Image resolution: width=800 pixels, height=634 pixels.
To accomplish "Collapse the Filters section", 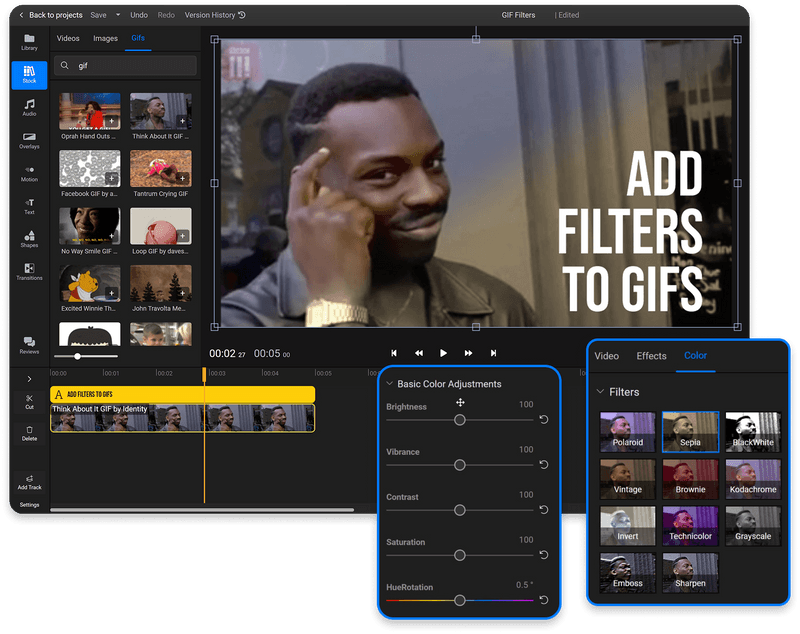I will (600, 392).
